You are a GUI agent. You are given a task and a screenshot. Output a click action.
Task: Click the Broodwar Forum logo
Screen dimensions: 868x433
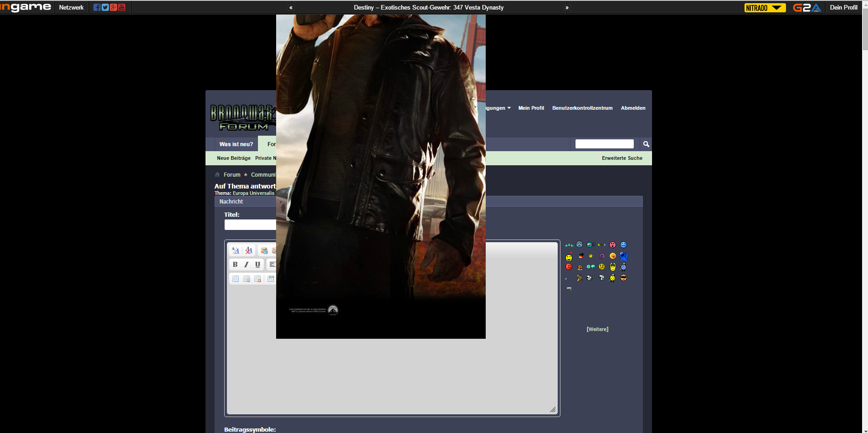pos(243,117)
